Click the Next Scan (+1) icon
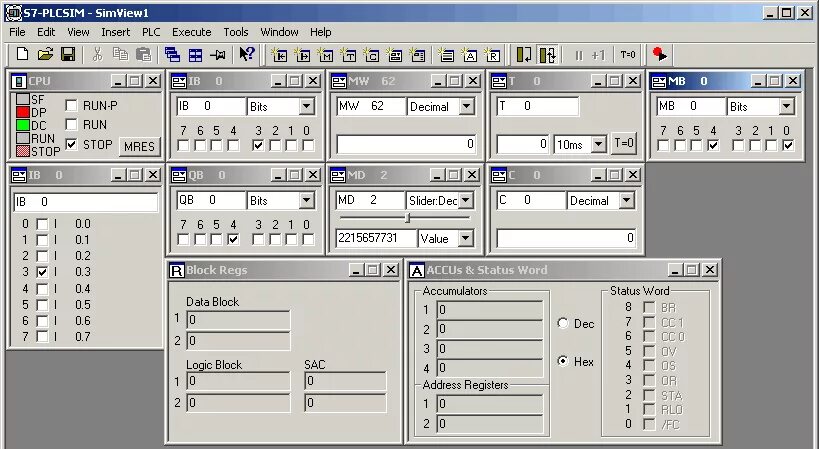This screenshot has height=449, width=819. [598, 55]
